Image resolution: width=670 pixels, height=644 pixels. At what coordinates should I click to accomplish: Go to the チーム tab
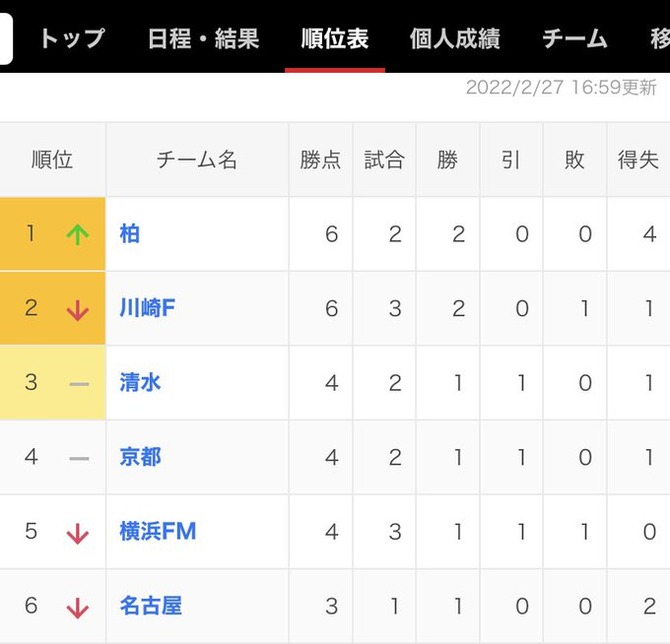click(x=575, y=38)
